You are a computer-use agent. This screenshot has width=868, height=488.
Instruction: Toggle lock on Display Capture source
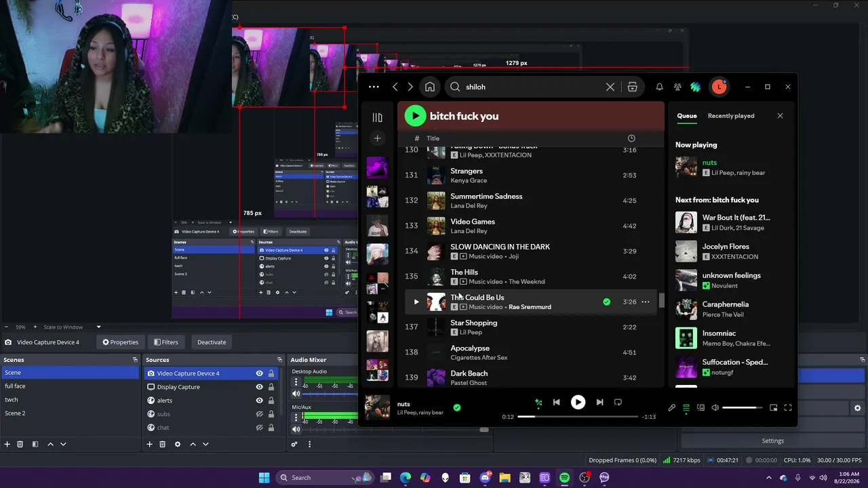click(271, 387)
